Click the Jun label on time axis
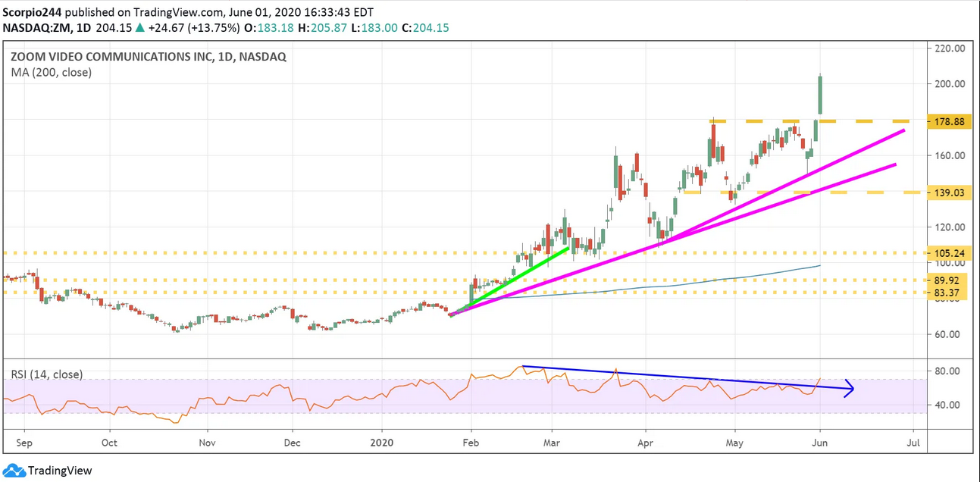This screenshot has height=482, width=980. (x=819, y=442)
